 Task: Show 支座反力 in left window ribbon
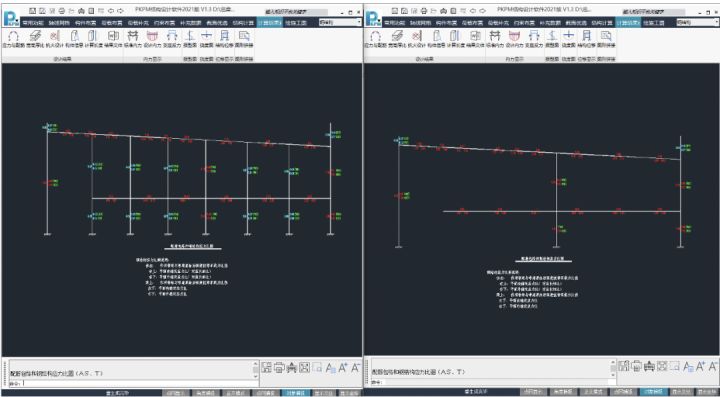click(x=171, y=39)
